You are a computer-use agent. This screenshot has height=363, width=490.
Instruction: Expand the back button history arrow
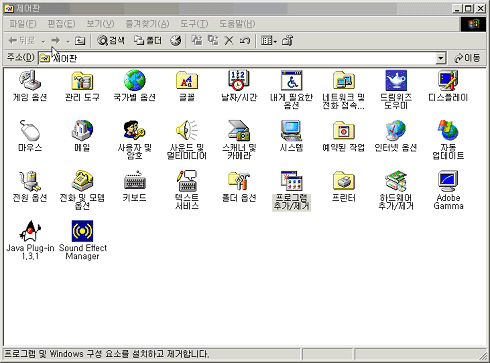(43, 41)
